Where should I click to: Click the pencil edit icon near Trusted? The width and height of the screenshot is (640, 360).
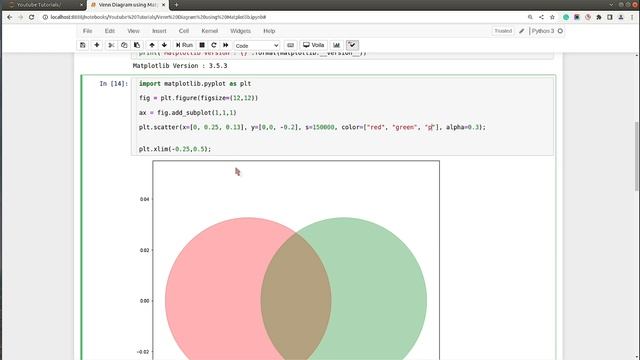[522, 31]
